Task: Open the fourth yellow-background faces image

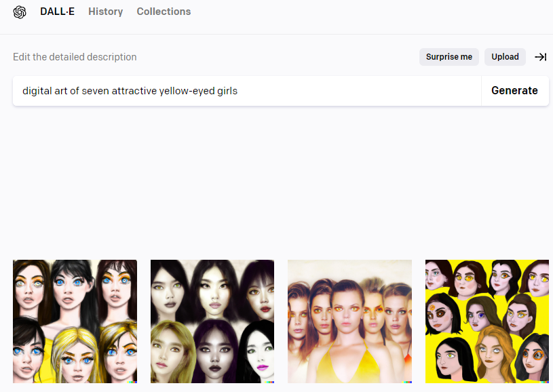Action: pyautogui.click(x=487, y=321)
